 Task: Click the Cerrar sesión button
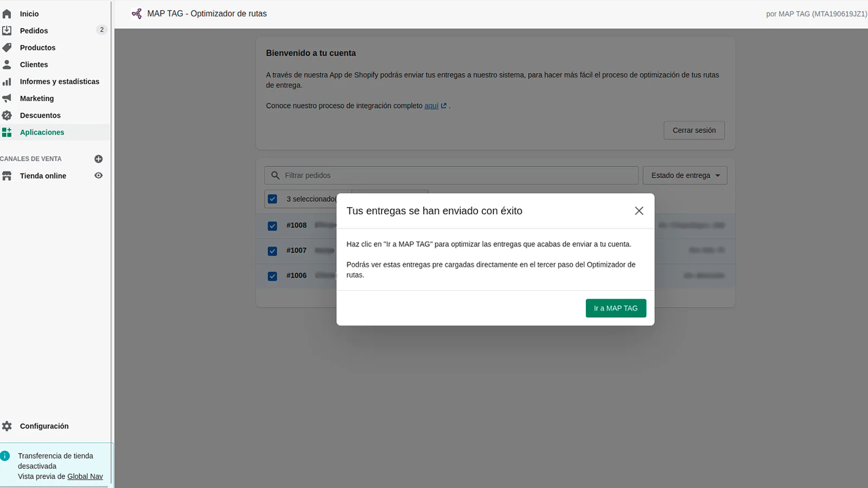point(694,130)
